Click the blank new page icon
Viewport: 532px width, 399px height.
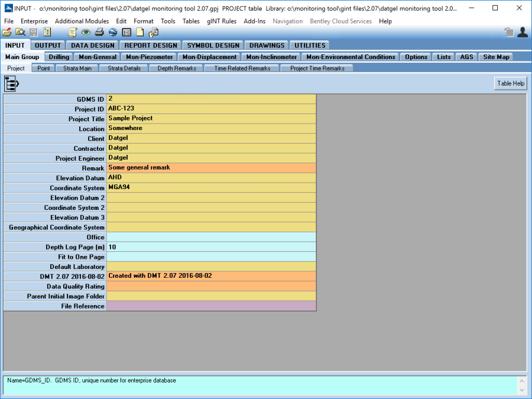pos(140,33)
